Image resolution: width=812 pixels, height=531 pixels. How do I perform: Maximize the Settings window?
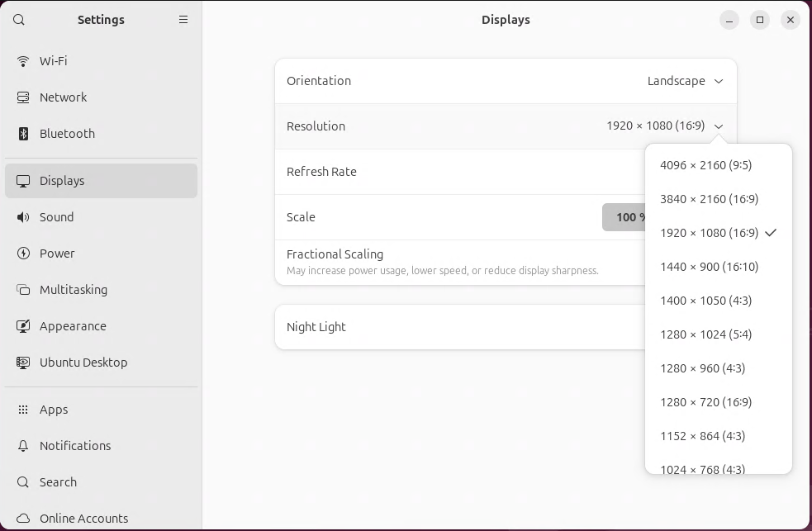[760, 20]
